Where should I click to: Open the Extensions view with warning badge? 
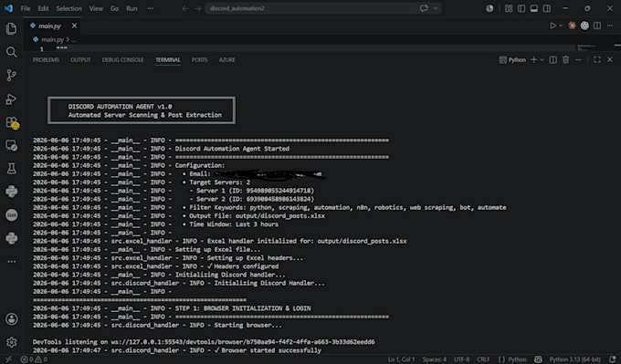click(x=12, y=122)
